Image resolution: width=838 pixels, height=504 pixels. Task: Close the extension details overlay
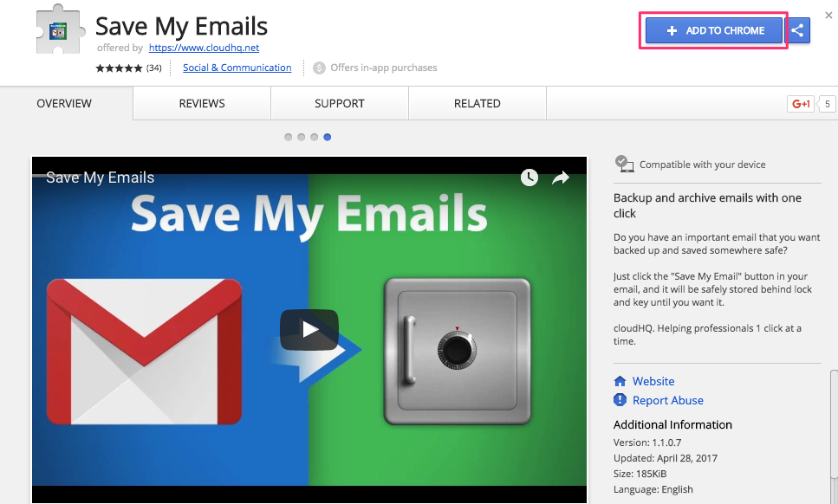pyautogui.click(x=828, y=15)
